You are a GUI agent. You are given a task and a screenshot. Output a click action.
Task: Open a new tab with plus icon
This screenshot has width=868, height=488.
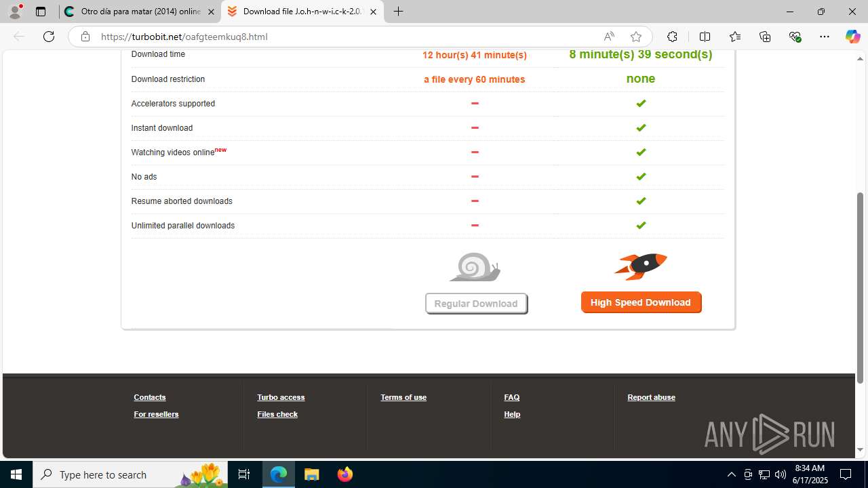(x=399, y=12)
